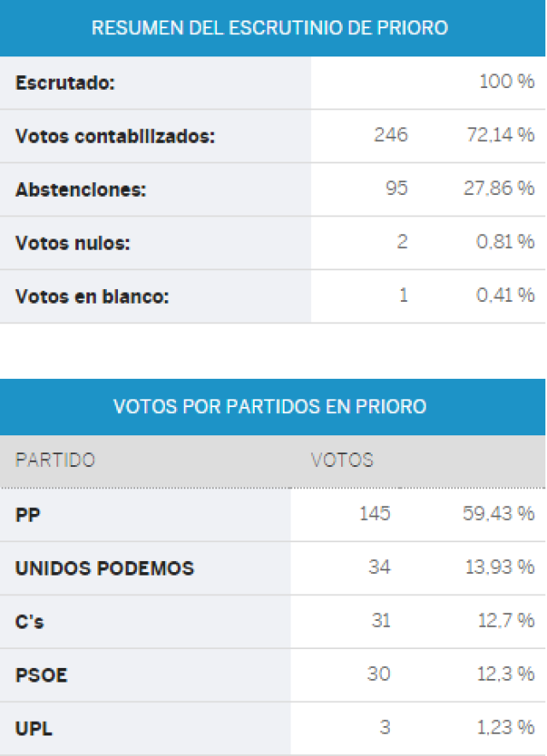Select the Votos en blanco row label
Viewport: 547px width, 756px height.
[x=92, y=297]
